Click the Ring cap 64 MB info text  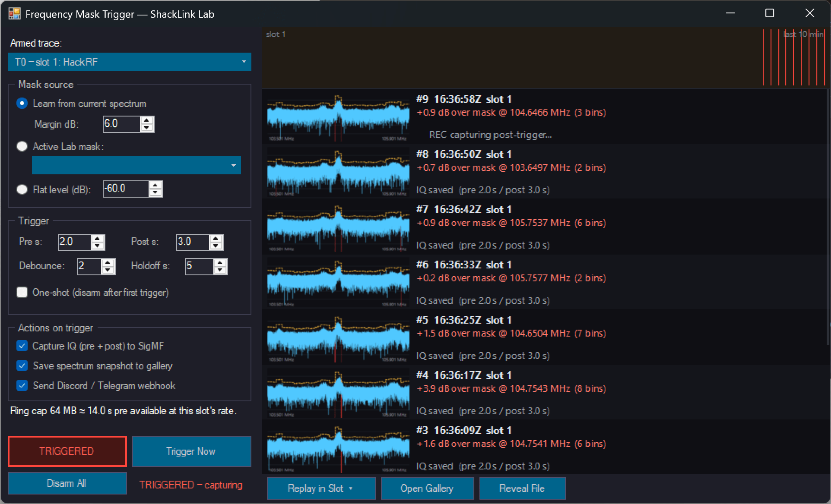123,411
